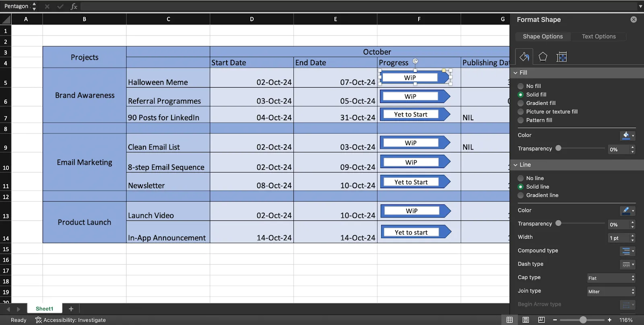Open the Effects pentagon tab icon
The width and height of the screenshot is (644, 325).
coord(543,57)
